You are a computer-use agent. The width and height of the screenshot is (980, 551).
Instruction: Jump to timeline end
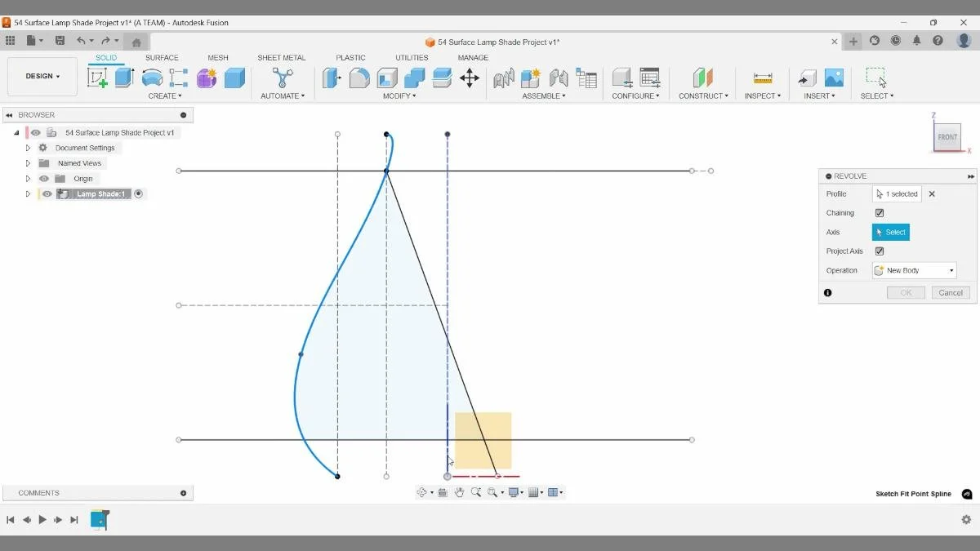pos(74,520)
